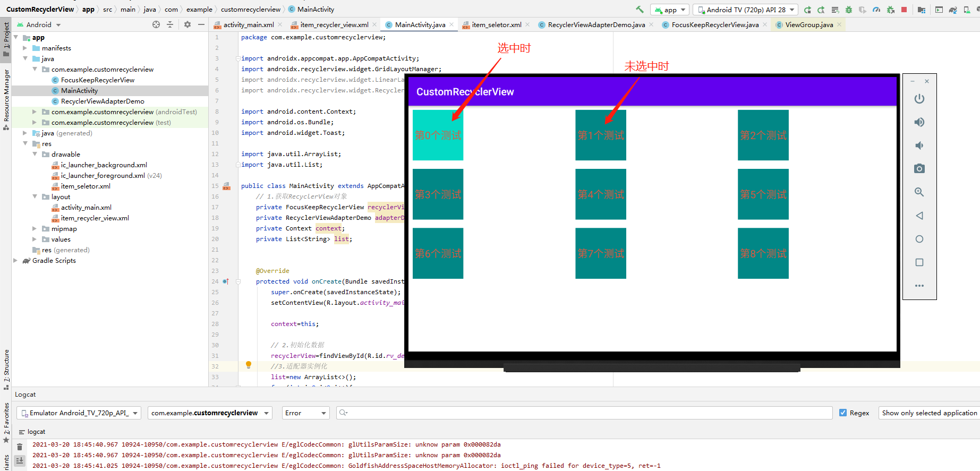
Task: Open the com.example.customrecyclerview process dropdown
Action: (210, 413)
